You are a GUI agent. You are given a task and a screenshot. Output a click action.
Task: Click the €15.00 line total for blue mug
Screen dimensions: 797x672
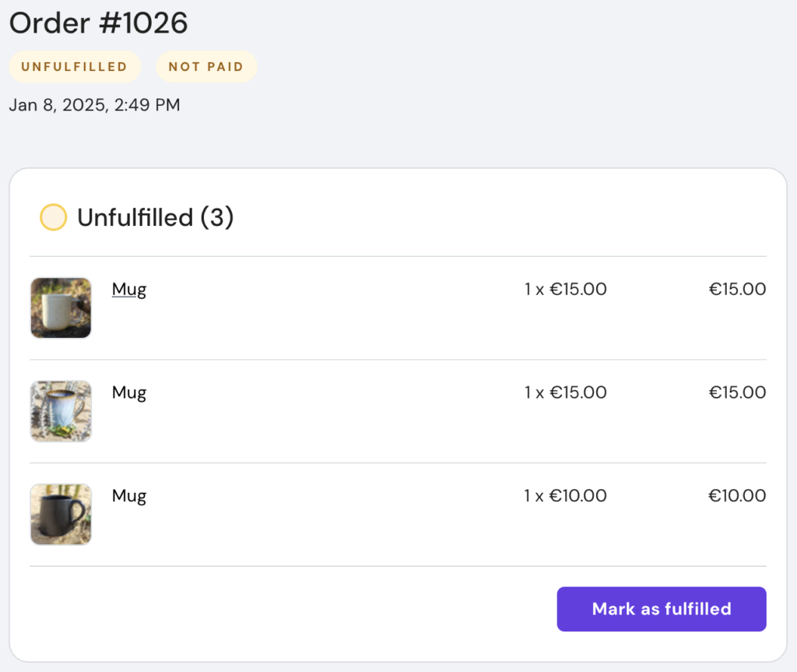pyautogui.click(x=736, y=392)
